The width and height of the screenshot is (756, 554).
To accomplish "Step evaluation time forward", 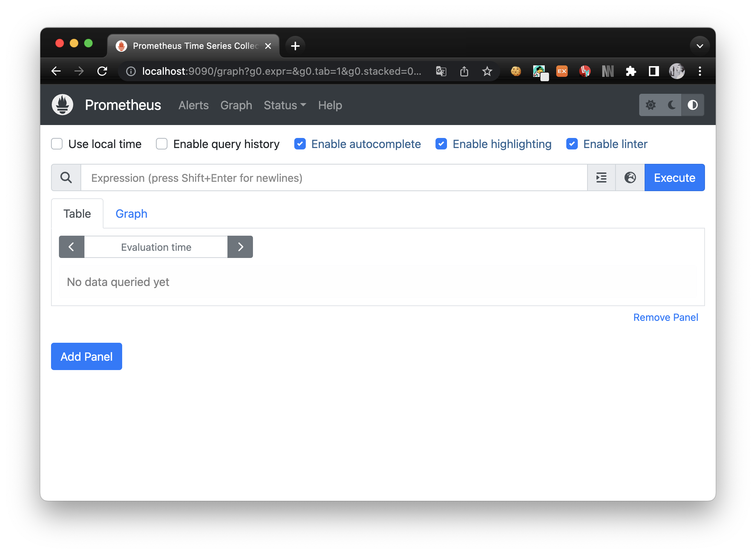I will pyautogui.click(x=240, y=247).
